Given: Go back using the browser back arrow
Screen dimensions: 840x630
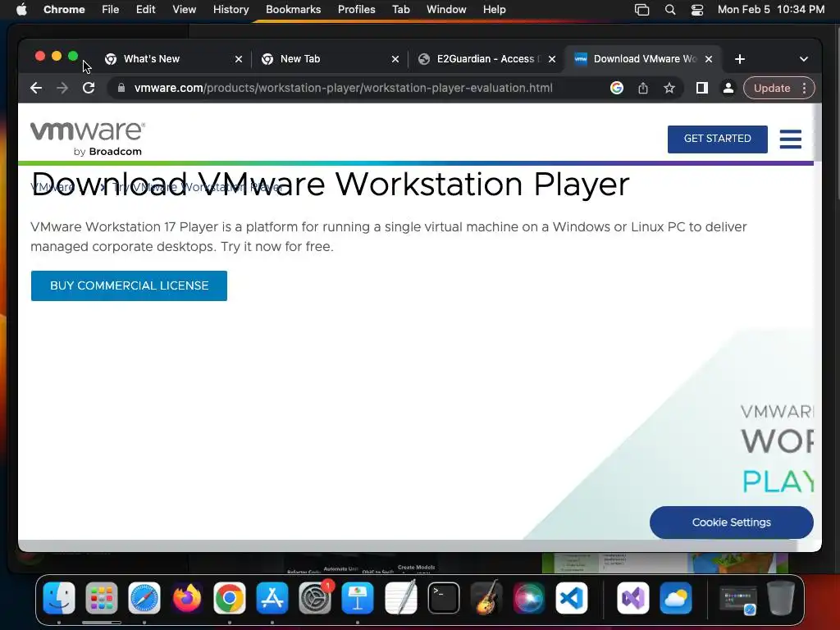Looking at the screenshot, I should tap(36, 88).
